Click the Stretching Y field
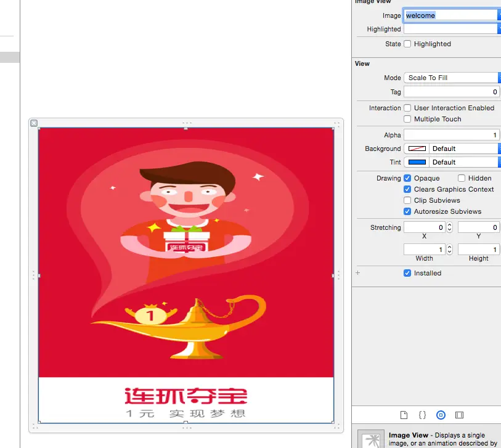Screen dimensions: 501x448 click(478, 227)
